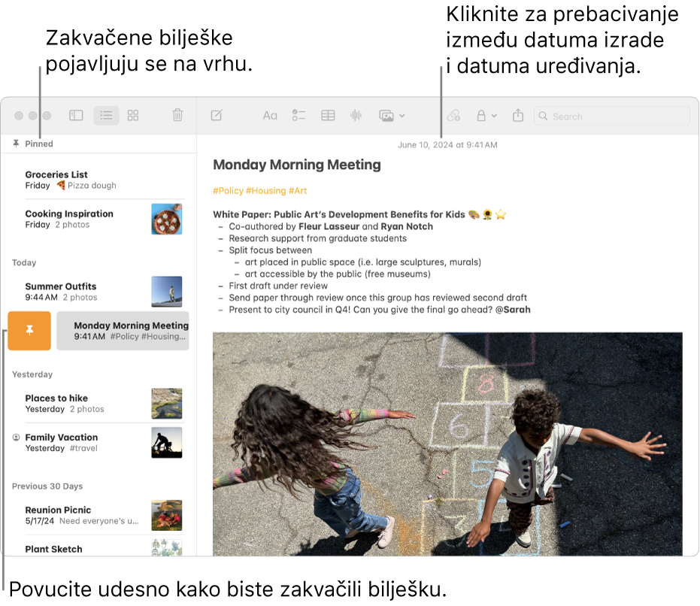Open the Groceries List note
The width and height of the screenshot is (700, 606).
tap(98, 180)
